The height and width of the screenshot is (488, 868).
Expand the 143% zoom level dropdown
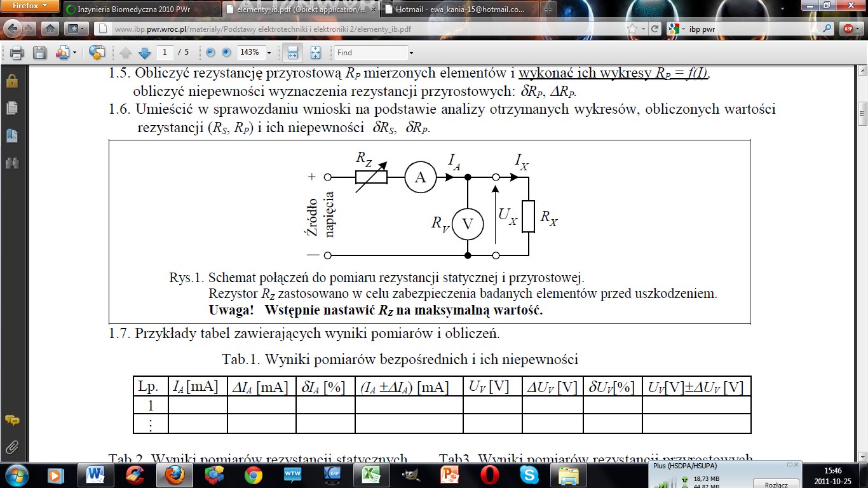click(269, 53)
